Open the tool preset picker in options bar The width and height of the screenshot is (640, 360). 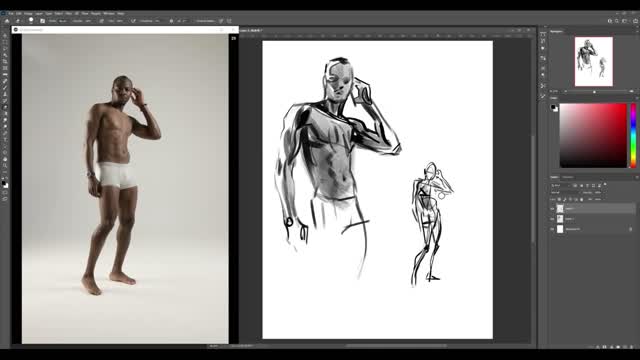click(x=19, y=21)
